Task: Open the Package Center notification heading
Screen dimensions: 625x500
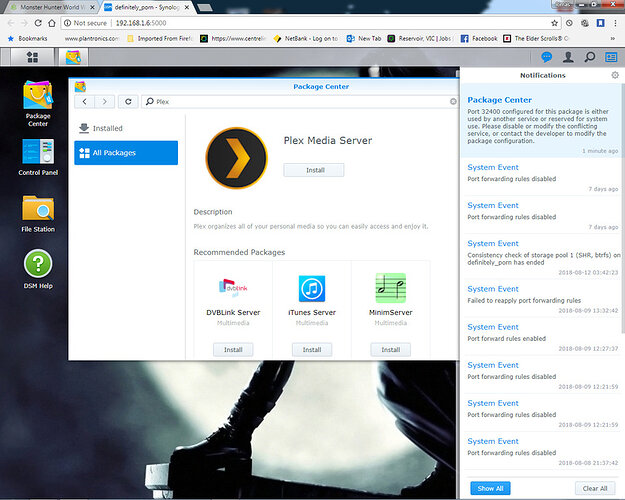Action: [x=499, y=100]
